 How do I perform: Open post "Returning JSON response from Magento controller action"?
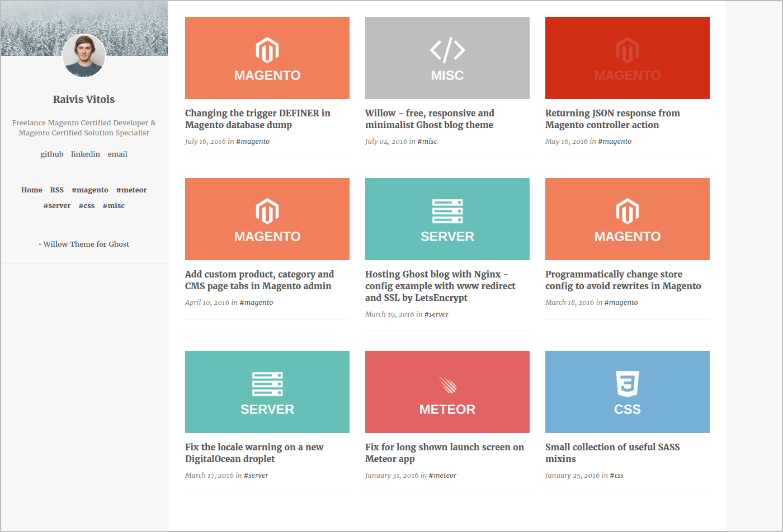pyautogui.click(x=612, y=119)
